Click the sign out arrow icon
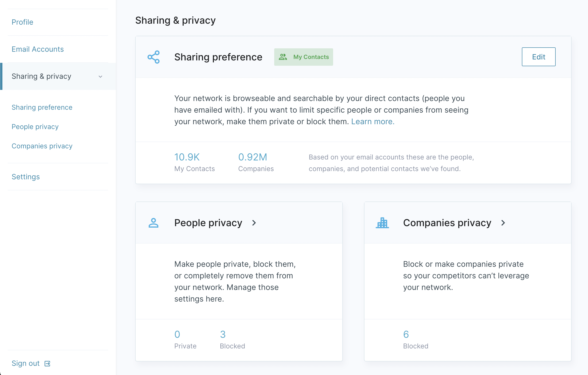This screenshot has height=375, width=588. [47, 363]
